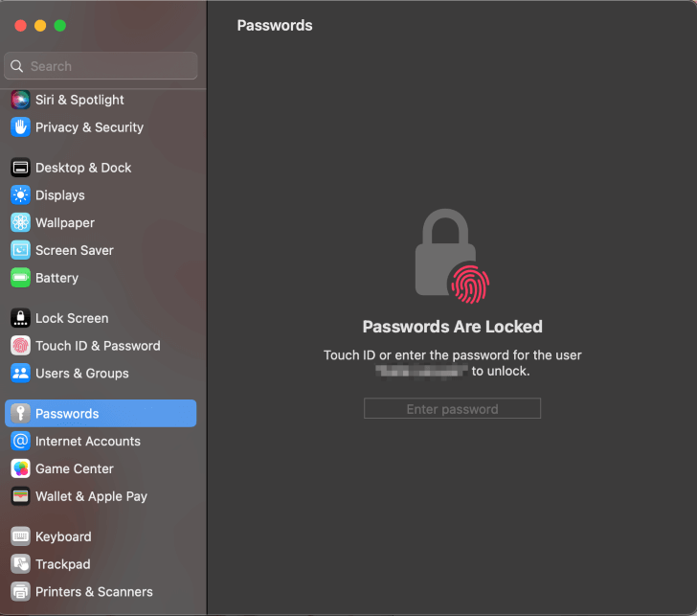This screenshot has height=616, width=697.
Task: Select the Displays sun icon
Action: point(20,195)
